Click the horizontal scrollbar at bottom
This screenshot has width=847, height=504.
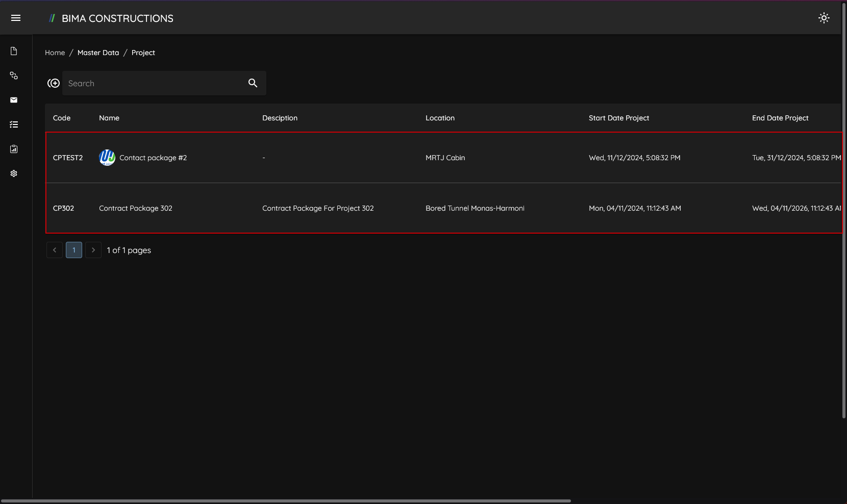point(286,501)
